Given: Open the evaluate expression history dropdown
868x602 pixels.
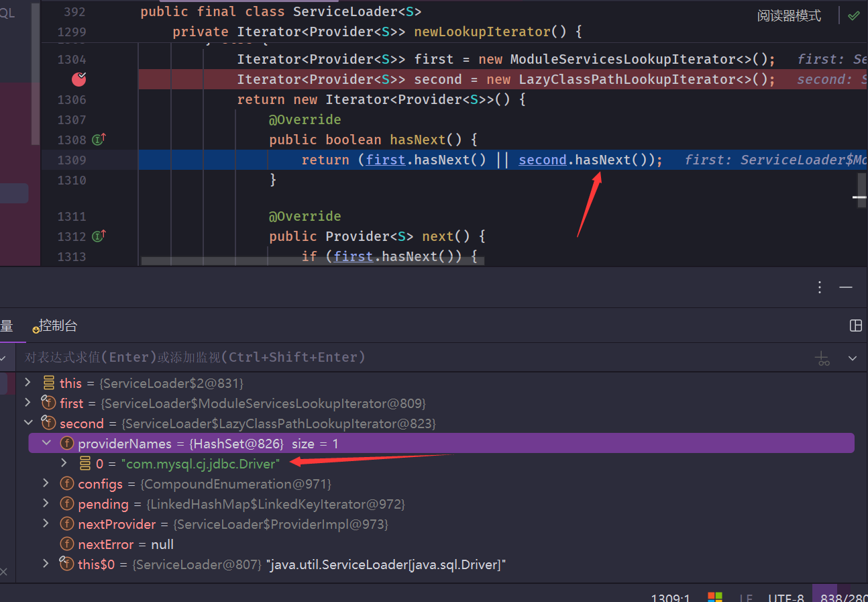Looking at the screenshot, I should [853, 358].
